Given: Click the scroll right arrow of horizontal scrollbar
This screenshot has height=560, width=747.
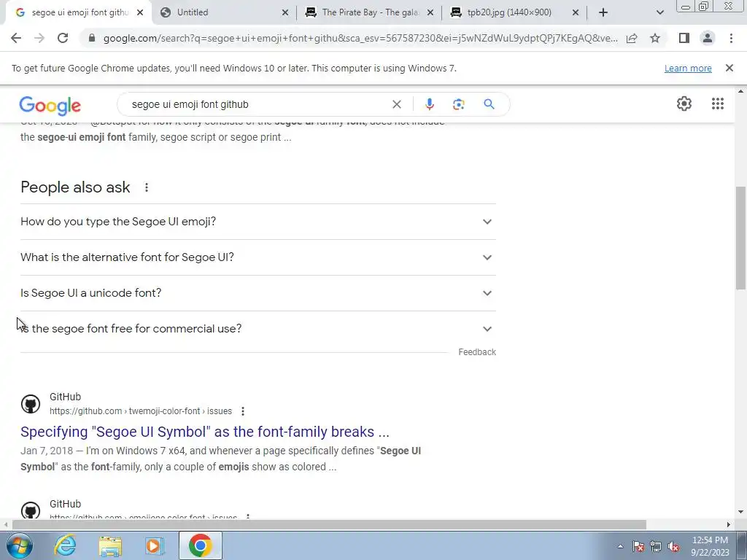Looking at the screenshot, I should click(729, 524).
